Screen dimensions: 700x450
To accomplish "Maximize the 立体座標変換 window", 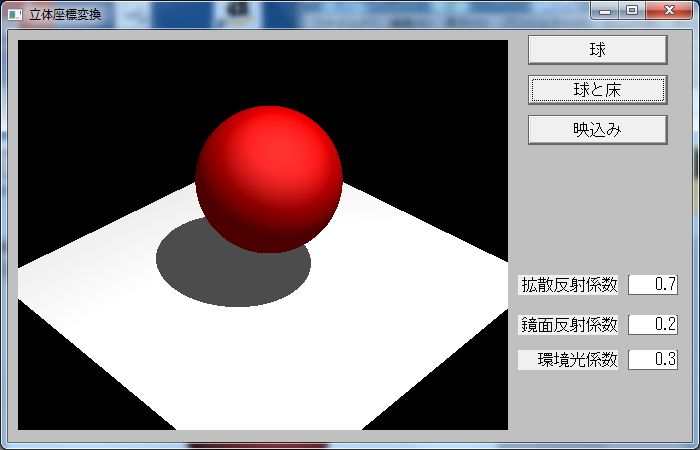I will pos(632,11).
